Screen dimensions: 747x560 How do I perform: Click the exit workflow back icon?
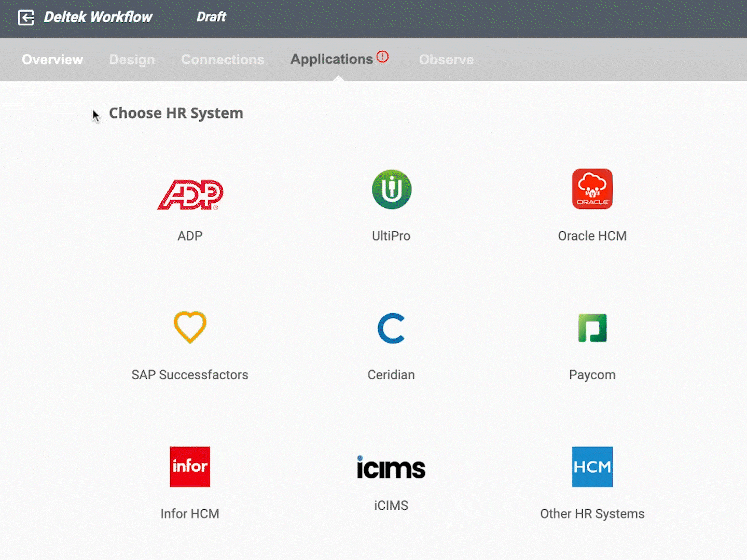[26, 18]
